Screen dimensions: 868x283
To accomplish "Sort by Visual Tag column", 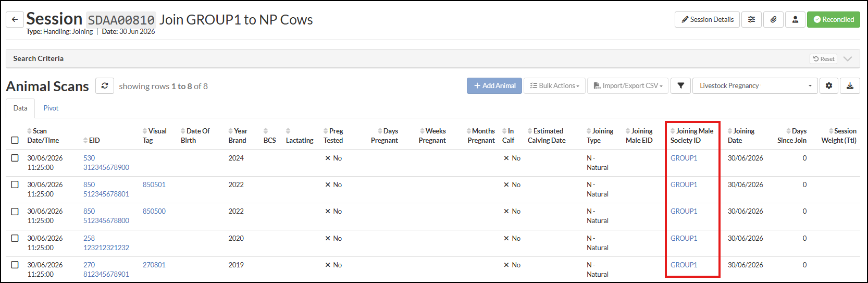I will pyautogui.click(x=154, y=136).
